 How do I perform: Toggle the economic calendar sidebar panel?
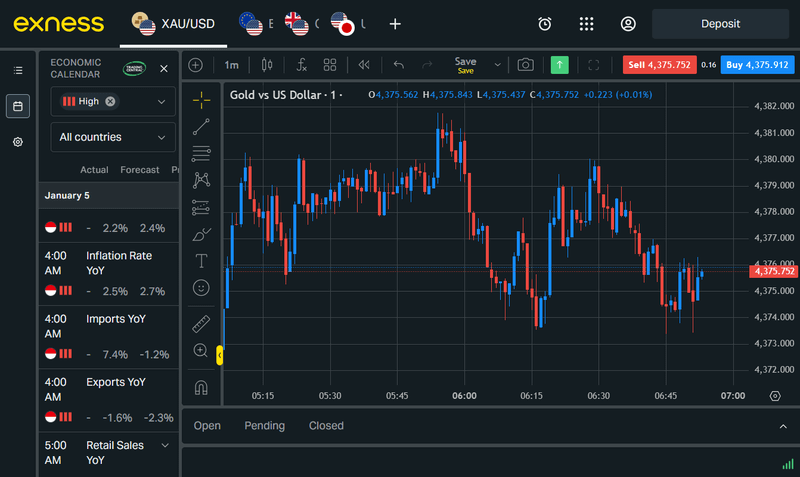(x=18, y=106)
